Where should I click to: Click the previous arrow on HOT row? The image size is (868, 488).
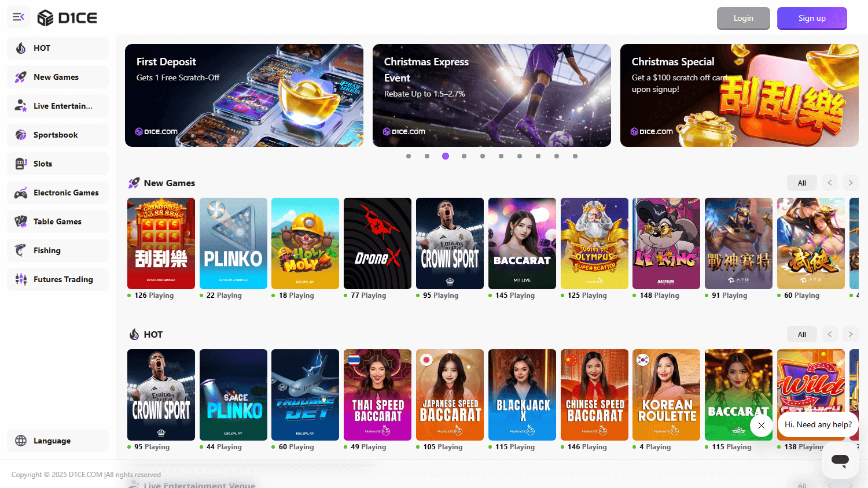[x=829, y=334]
